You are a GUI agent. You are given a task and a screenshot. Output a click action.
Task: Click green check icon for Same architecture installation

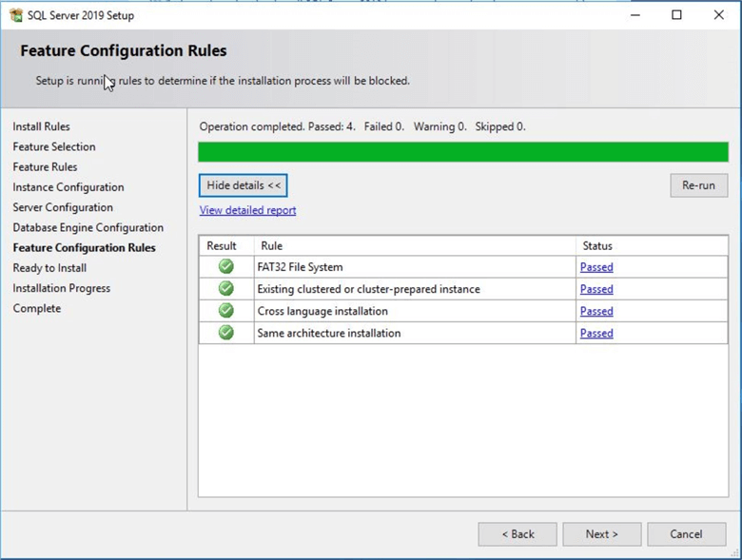click(x=225, y=333)
